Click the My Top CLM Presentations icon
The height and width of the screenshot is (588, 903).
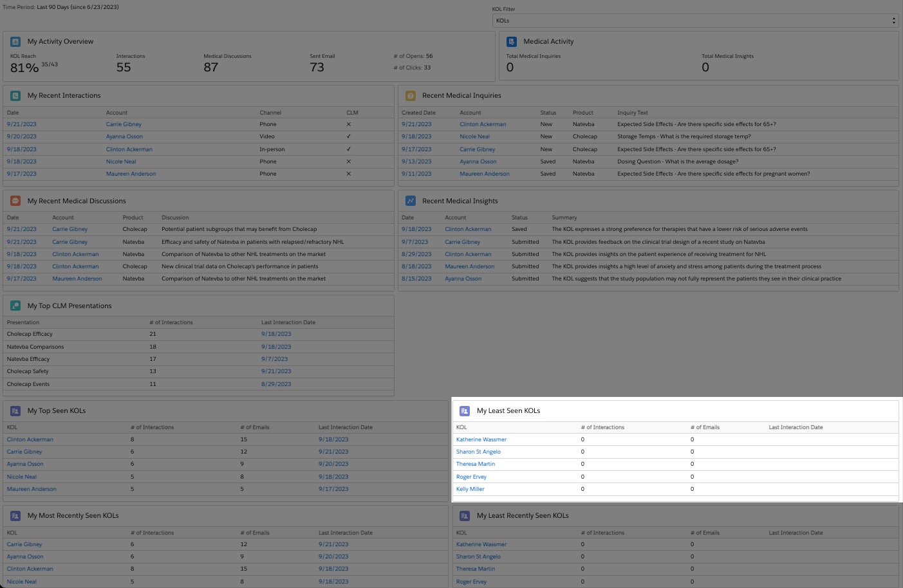15,306
